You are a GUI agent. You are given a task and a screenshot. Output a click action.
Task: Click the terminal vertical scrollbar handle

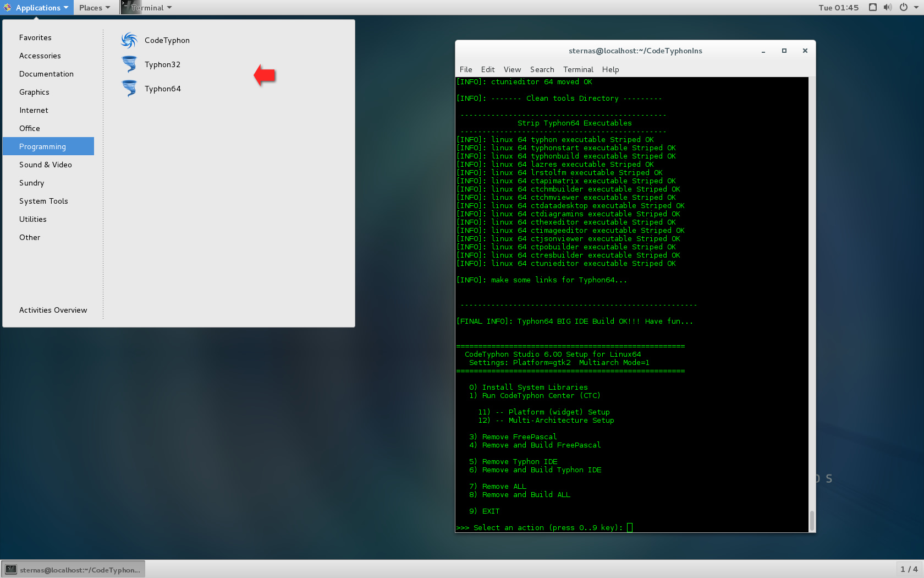pyautogui.click(x=812, y=520)
